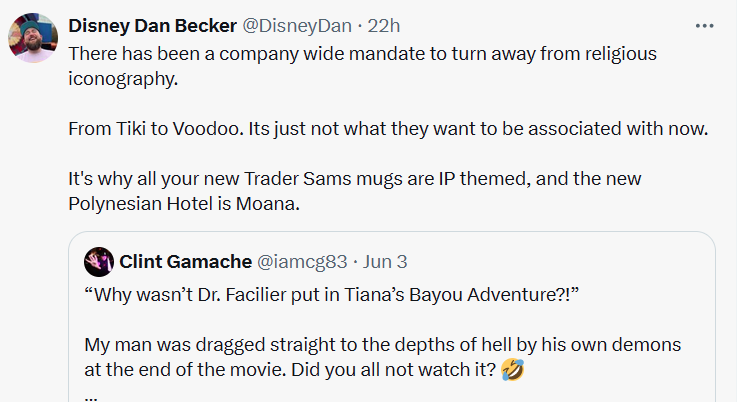Viewport: 750px width, 402px height.
Task: Click the 'From Tiki to Voodoo' paragraph
Action: (388, 129)
